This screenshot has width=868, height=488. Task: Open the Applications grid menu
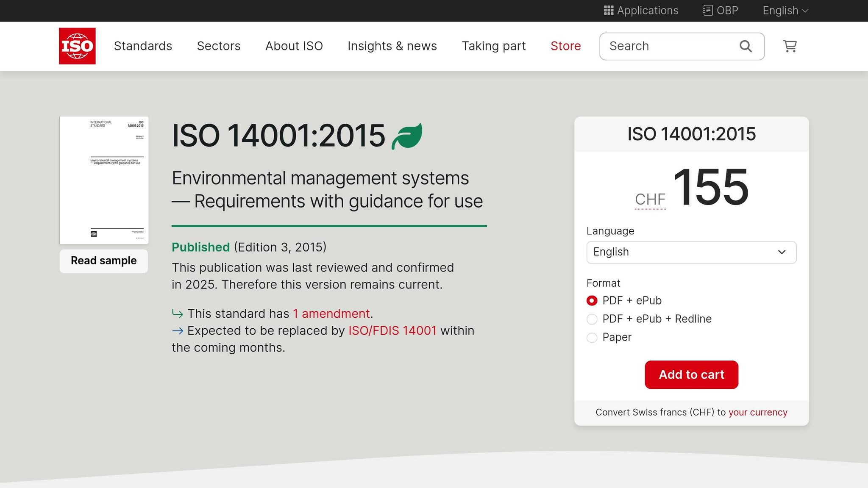[x=641, y=10]
